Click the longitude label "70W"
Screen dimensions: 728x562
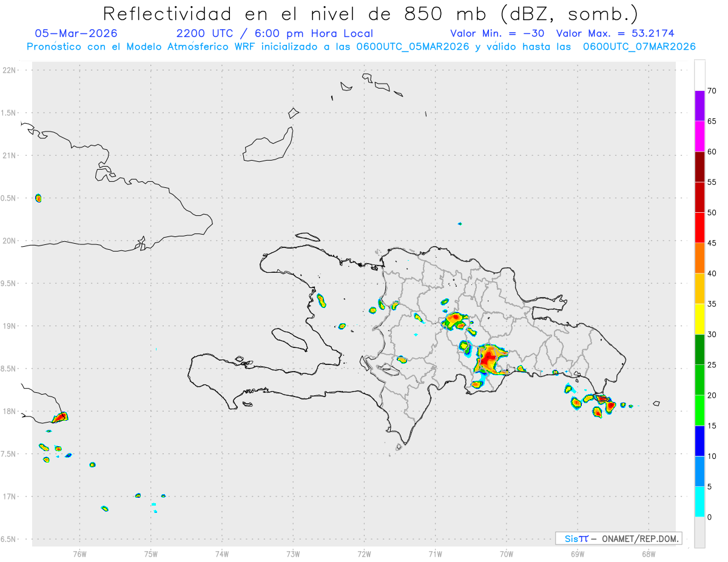coord(506,554)
